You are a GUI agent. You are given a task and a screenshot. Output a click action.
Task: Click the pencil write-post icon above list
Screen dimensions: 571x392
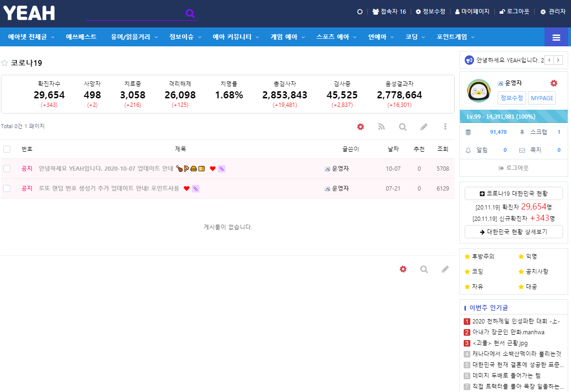[x=424, y=127]
